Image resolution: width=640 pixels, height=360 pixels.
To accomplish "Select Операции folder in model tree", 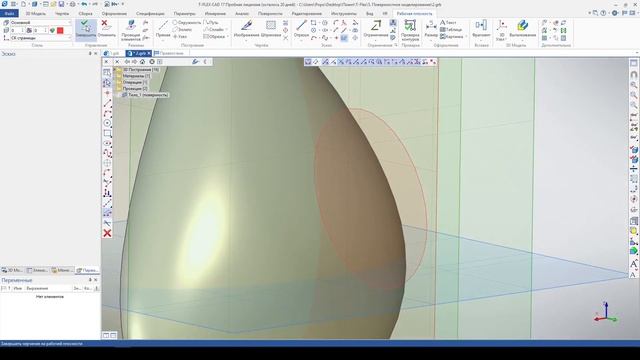I will (132, 82).
